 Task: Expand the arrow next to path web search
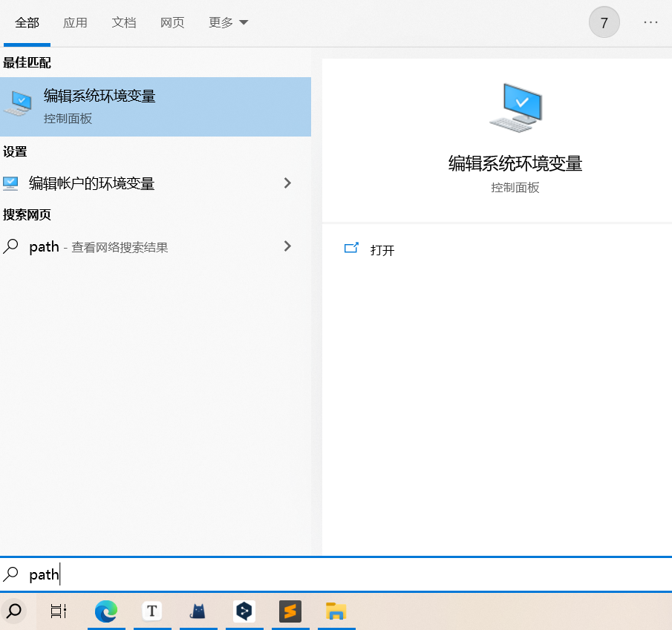[x=287, y=246]
